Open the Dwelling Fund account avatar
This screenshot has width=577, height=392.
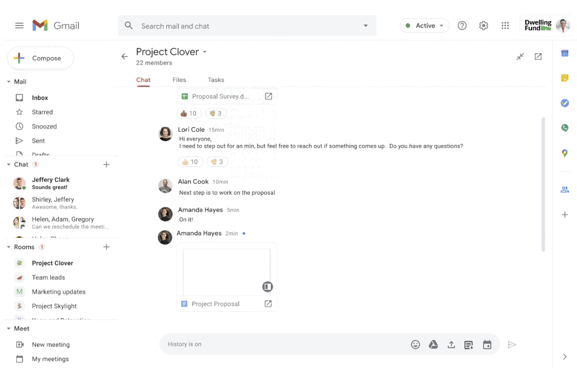tap(563, 26)
